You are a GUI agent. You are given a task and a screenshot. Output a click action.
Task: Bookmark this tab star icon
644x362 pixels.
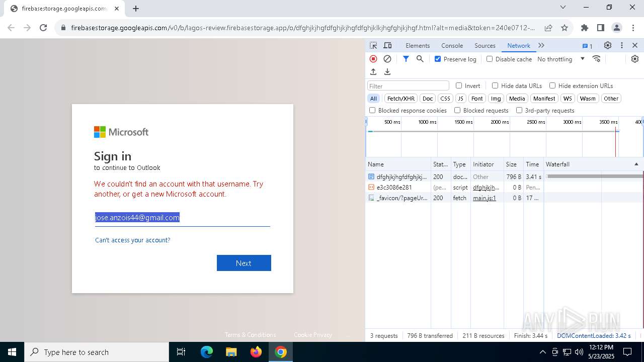[x=565, y=28]
